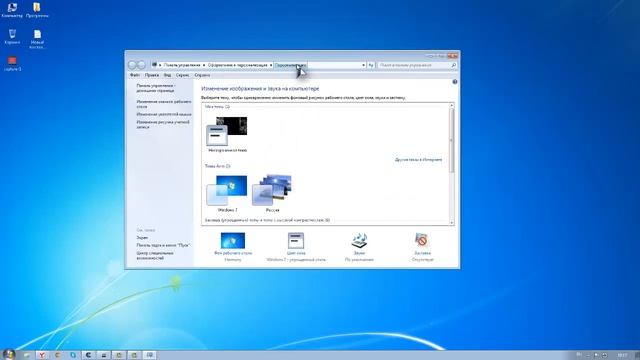Expand the address bar history dropdown arrow
The image size is (640, 360).
363,65
